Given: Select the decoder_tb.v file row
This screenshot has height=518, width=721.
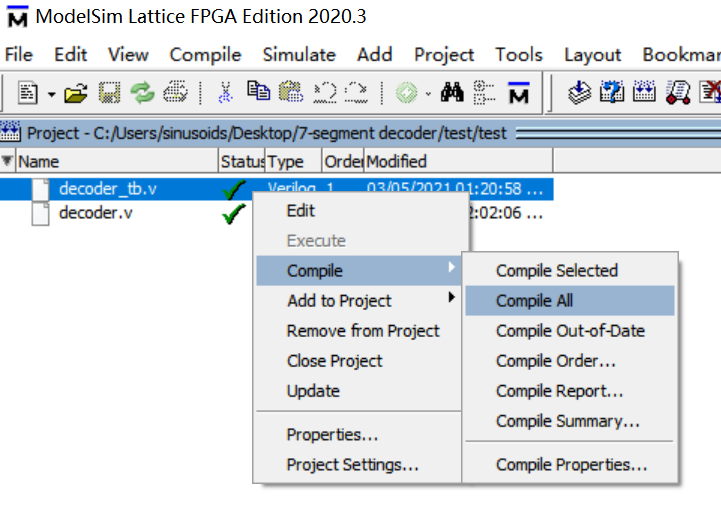Looking at the screenshot, I should pos(276,189).
